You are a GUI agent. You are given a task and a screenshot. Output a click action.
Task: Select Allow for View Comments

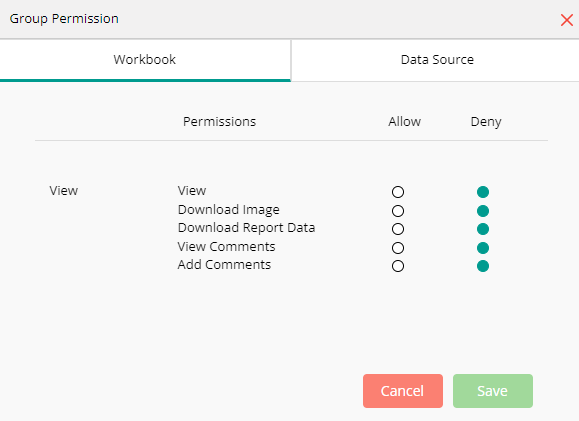(x=398, y=248)
